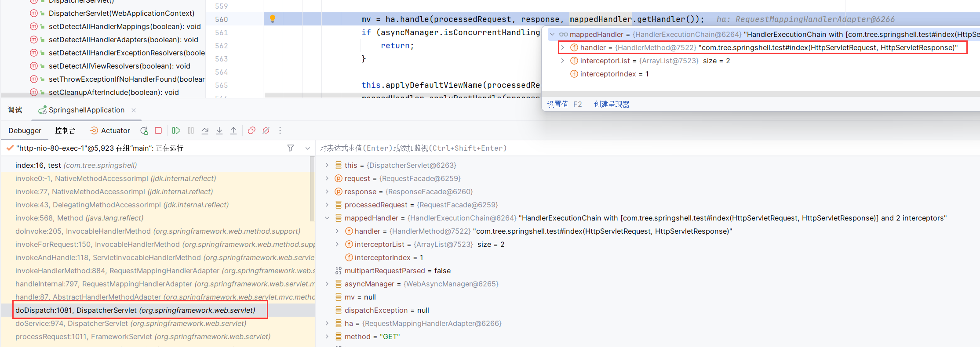Select the doDispatch:1081, DispatcherServlet frame
This screenshot has width=980, height=347.
158,310
